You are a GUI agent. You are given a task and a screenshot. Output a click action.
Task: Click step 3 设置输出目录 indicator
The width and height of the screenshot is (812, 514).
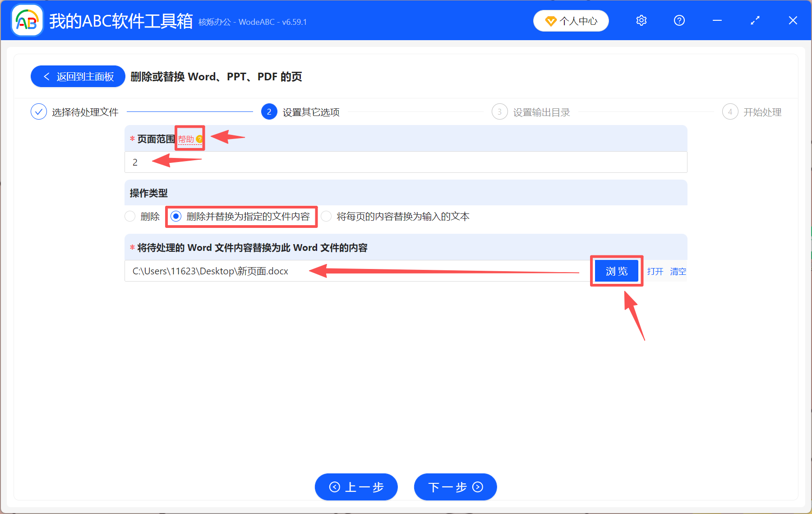pos(499,111)
